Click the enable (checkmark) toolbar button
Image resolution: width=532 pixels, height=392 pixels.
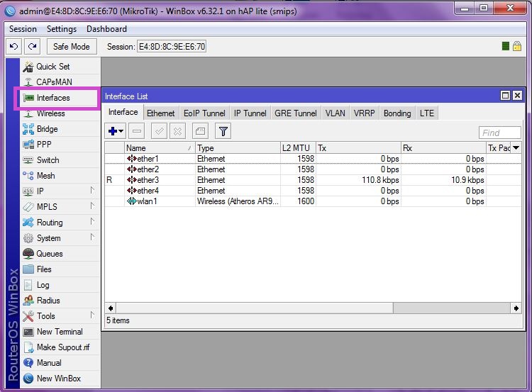159,131
